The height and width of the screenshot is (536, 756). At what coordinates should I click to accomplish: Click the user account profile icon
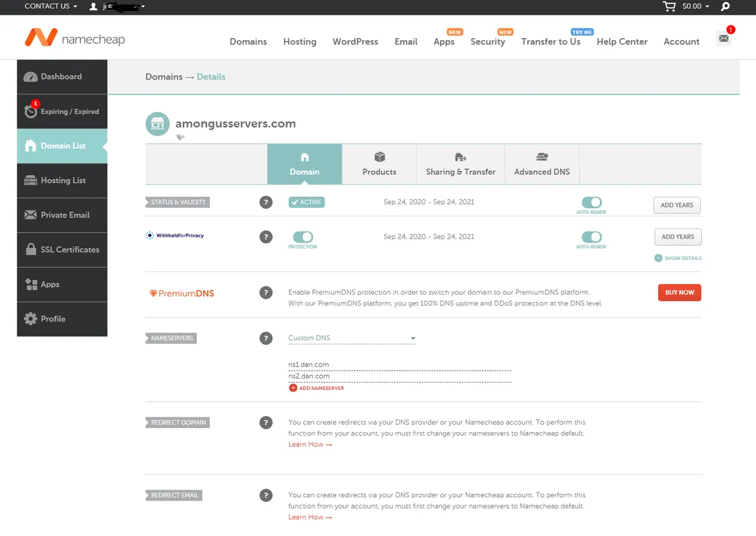pyautogui.click(x=93, y=6)
